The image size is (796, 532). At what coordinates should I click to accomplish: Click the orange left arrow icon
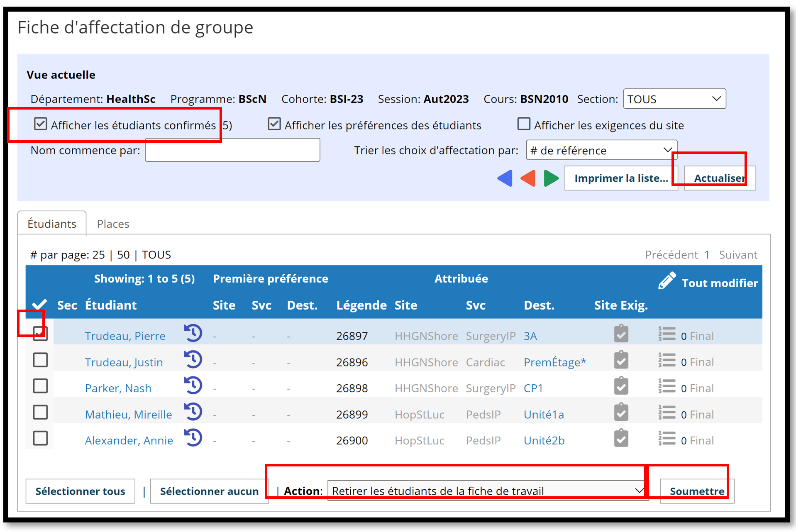pyautogui.click(x=528, y=178)
